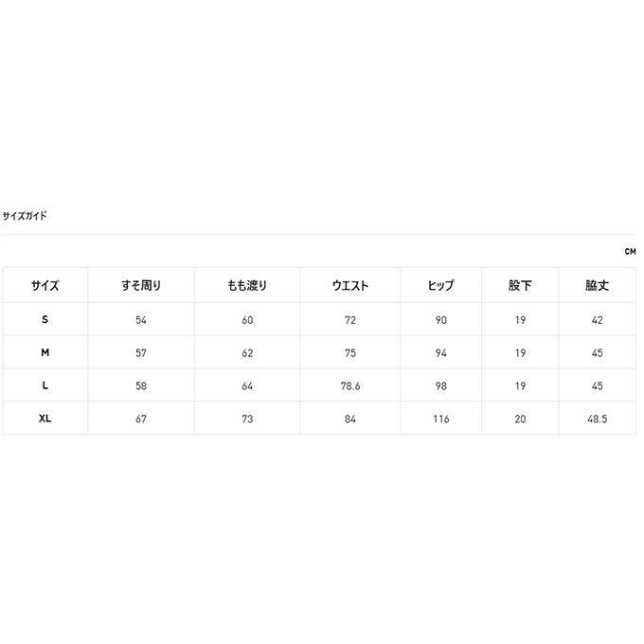Select the 73 thigh value for XL

tap(247, 419)
